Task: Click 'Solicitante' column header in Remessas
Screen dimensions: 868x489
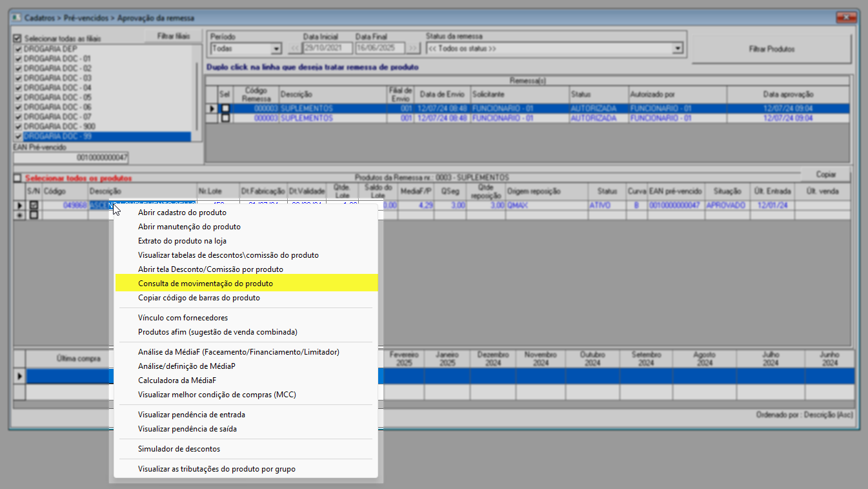Action: 519,94
